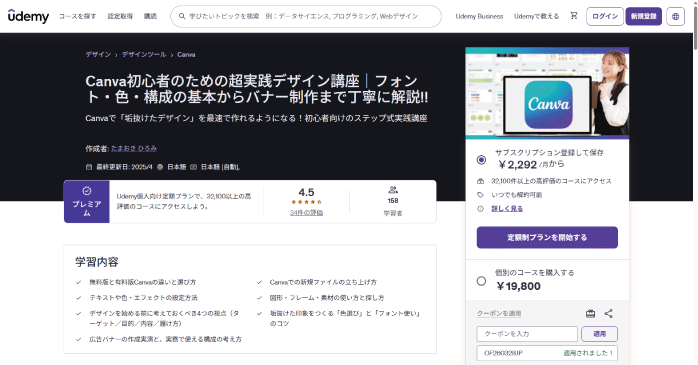Click the デザインツール breadcrumb link

(x=144, y=54)
